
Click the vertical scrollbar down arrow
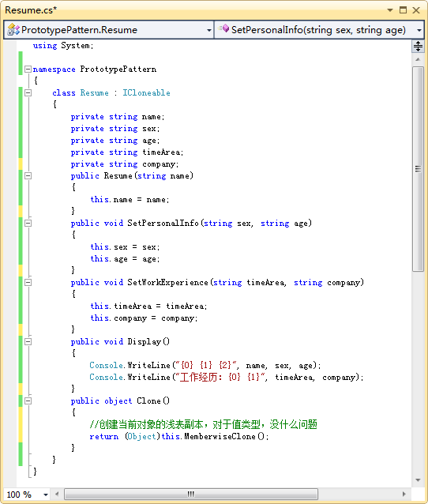tap(418, 480)
